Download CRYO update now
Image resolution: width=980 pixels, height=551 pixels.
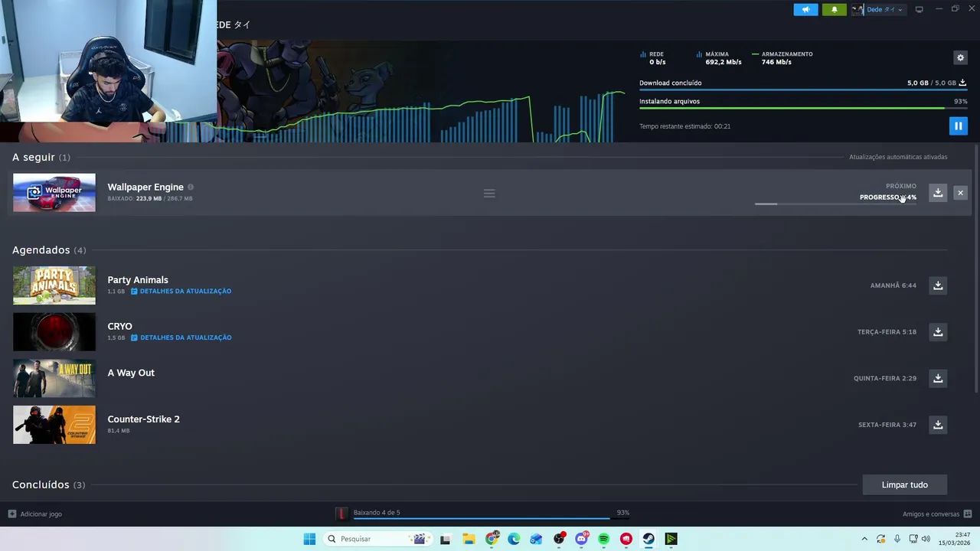click(x=938, y=332)
